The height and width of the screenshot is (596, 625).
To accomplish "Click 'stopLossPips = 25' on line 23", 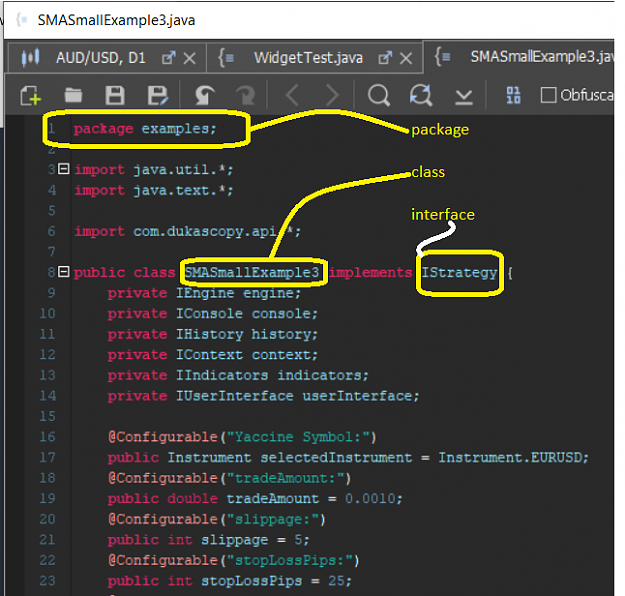I will (x=273, y=581).
